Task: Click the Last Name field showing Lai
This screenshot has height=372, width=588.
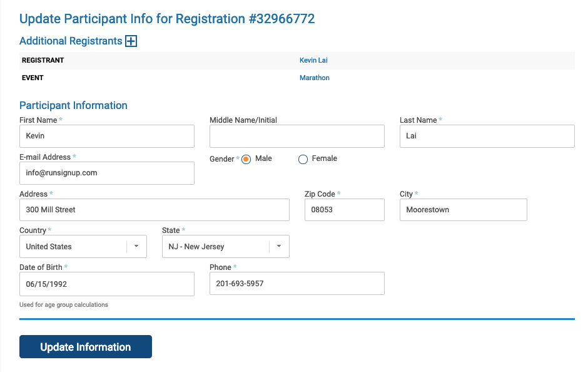Action: tap(487, 136)
